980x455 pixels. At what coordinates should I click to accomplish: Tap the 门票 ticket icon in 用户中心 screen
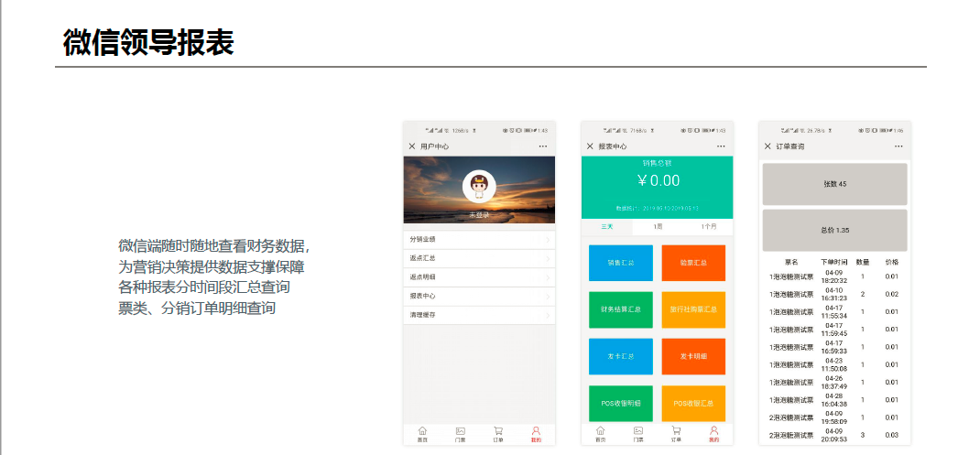(461, 433)
